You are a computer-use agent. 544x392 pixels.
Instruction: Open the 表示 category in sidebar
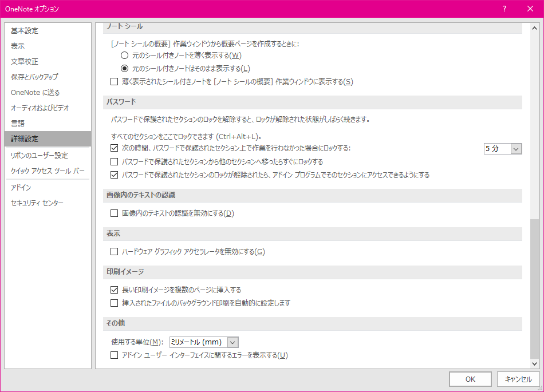pyautogui.click(x=48, y=46)
